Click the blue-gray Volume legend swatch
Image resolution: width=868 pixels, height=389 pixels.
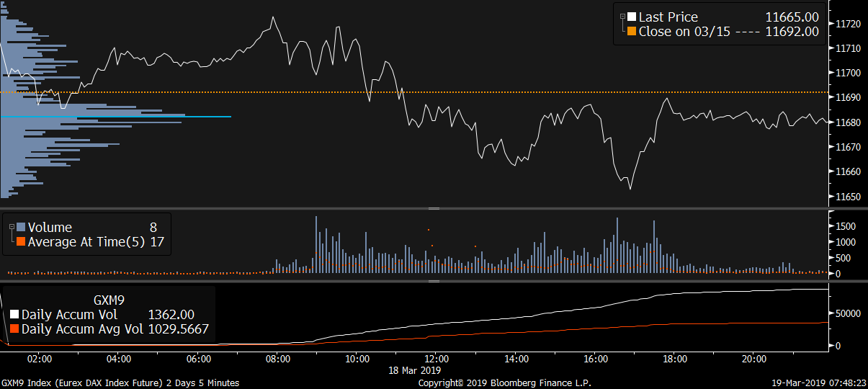tap(21, 228)
